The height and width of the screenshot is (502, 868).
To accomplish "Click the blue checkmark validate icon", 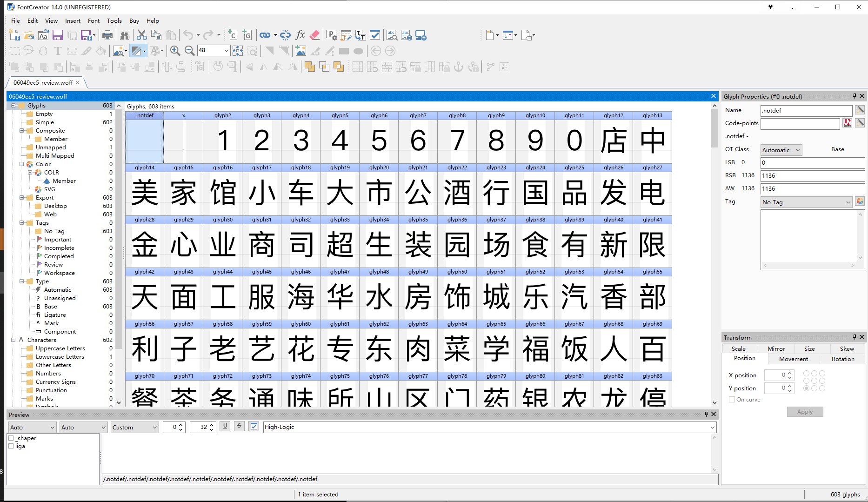I will point(375,35).
